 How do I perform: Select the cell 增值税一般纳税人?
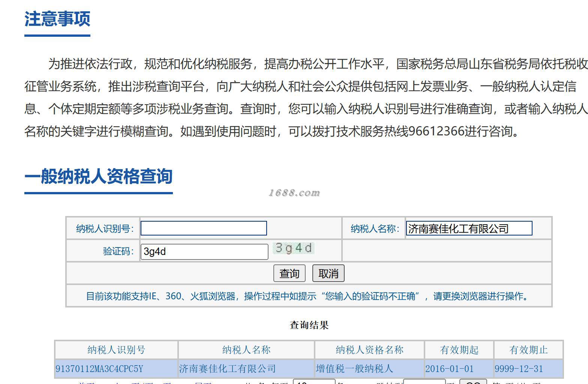point(369,369)
